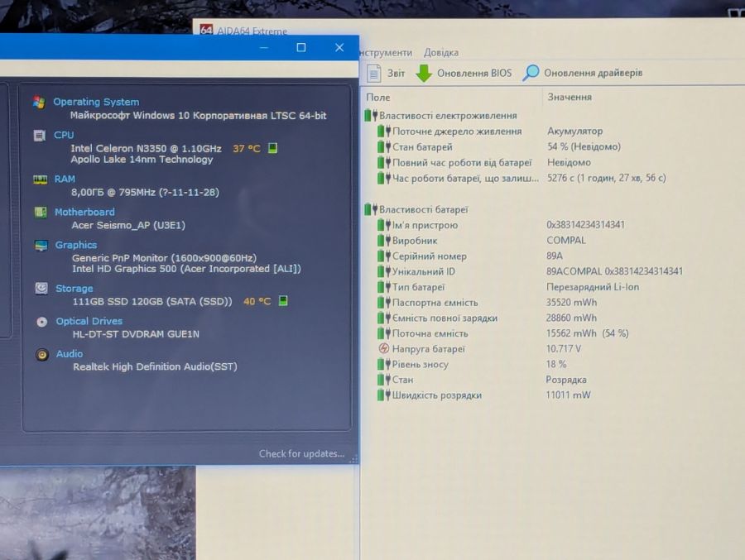Select the Серійний номер row
Screen dimensions: 745x560
pos(470,256)
